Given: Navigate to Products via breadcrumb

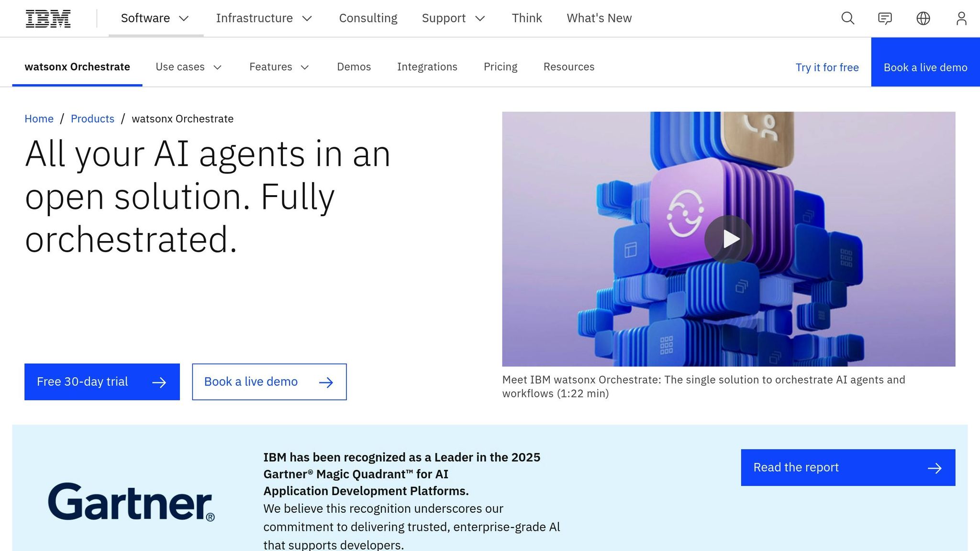Looking at the screenshot, I should [x=92, y=119].
